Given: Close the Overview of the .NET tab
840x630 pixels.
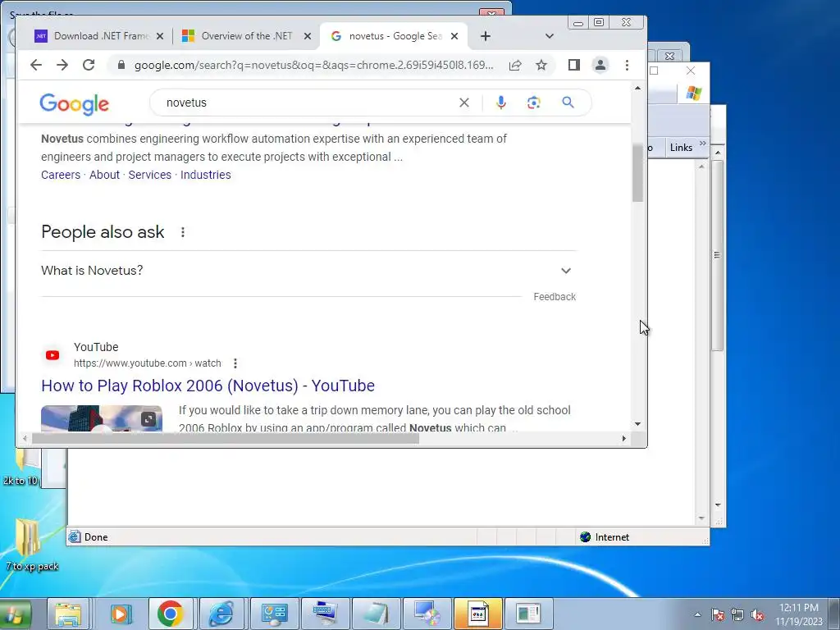Looking at the screenshot, I should (308, 36).
